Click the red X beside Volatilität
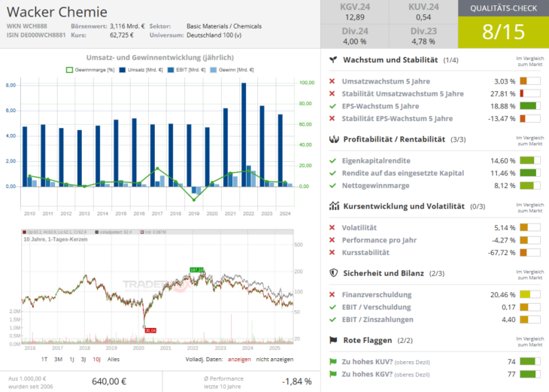 tap(332, 228)
